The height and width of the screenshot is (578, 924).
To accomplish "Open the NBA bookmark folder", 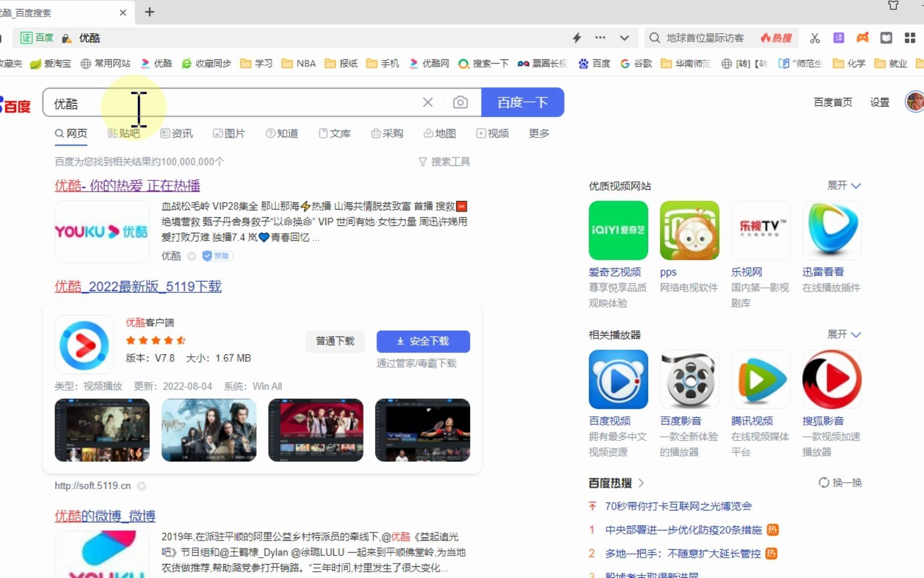I will 299,63.
